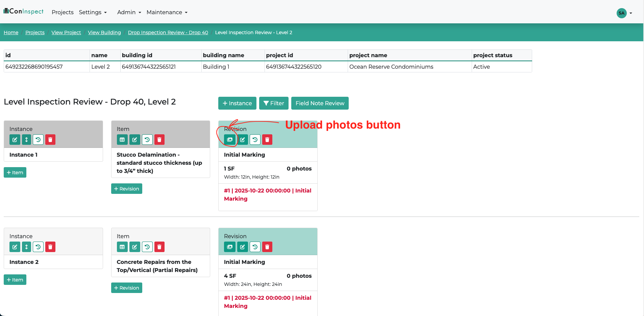644x316 pixels.
Task: Click the ConInspect logo
Action: pos(24,12)
